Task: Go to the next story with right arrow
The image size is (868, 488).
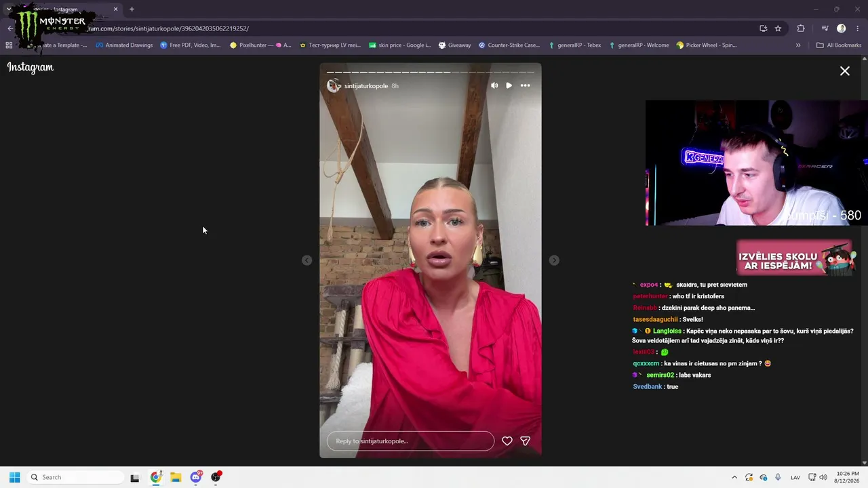Action: (x=554, y=260)
